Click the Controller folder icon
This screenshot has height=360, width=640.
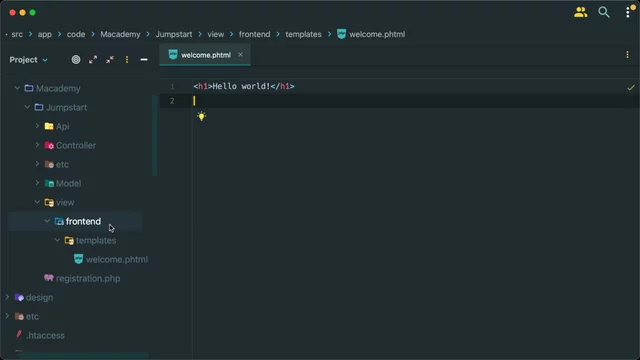(x=49, y=145)
